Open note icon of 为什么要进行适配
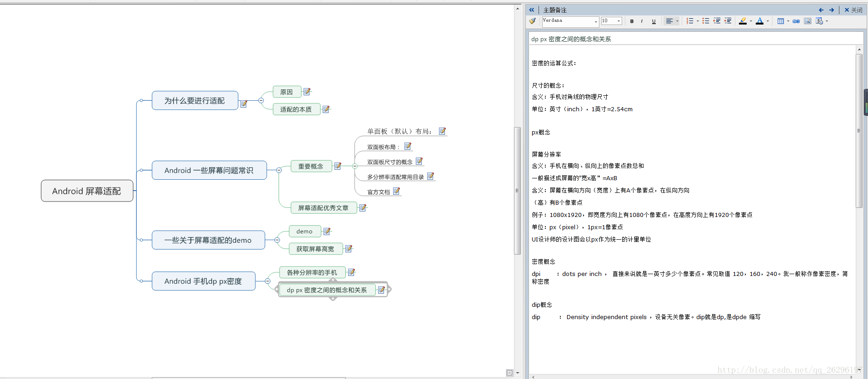Screen dimensions: 868x379 [x=244, y=104]
